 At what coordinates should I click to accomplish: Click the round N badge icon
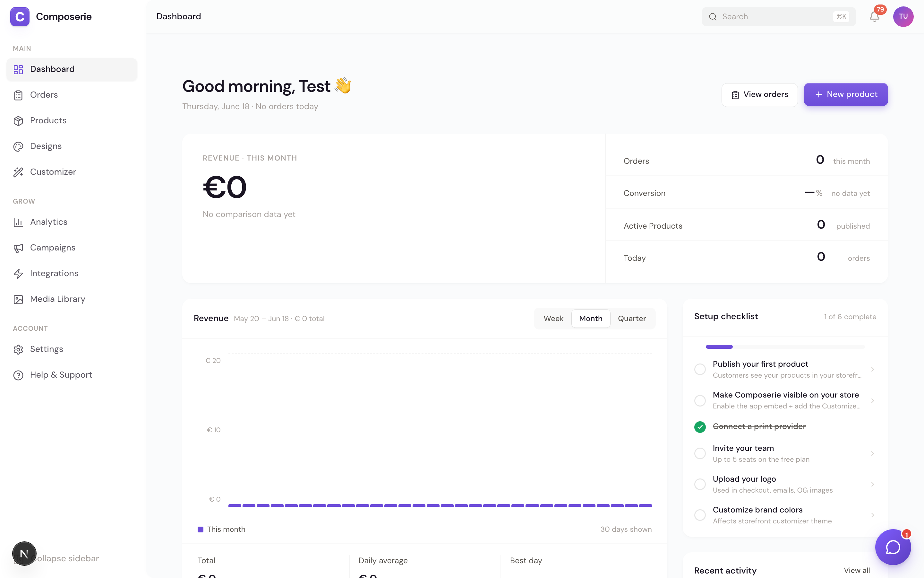pyautogui.click(x=24, y=553)
